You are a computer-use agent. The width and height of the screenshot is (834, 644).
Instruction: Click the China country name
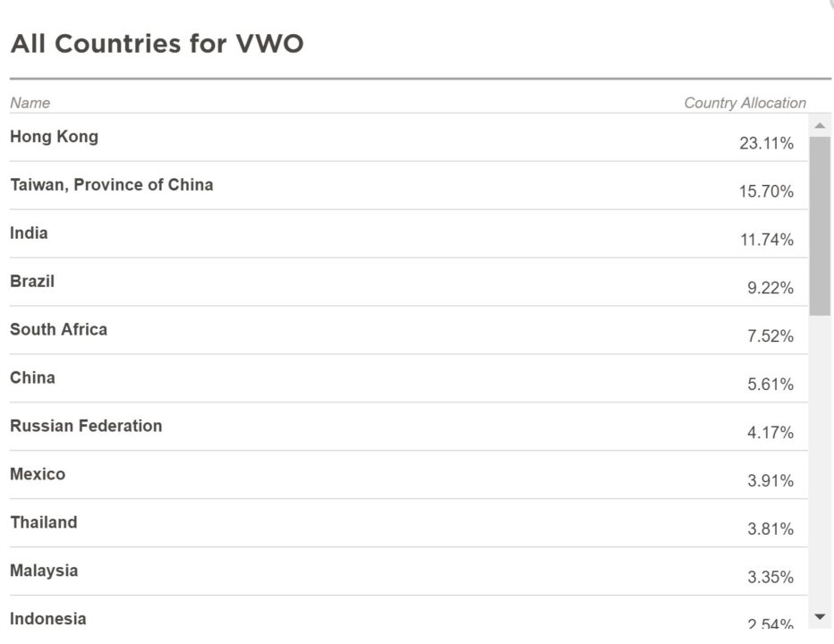pos(33,378)
